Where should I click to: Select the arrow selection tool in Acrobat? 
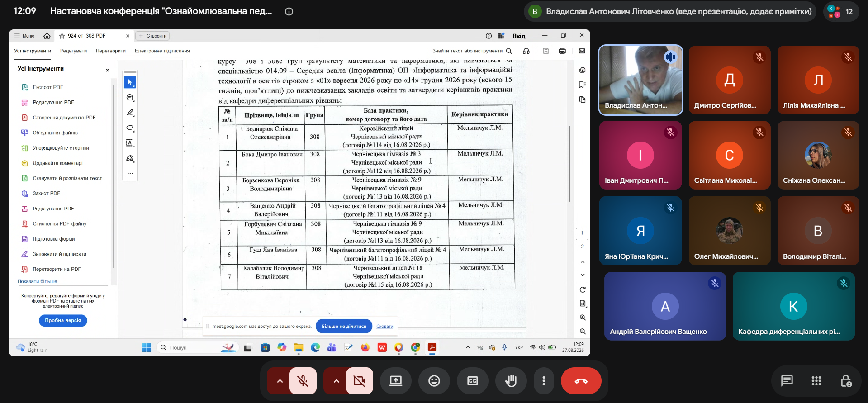tap(130, 82)
